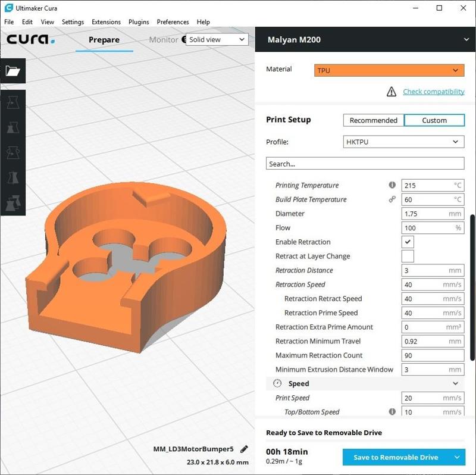This screenshot has width=476, height=475.
Task: Select Custom print setup mode
Action: click(x=434, y=120)
